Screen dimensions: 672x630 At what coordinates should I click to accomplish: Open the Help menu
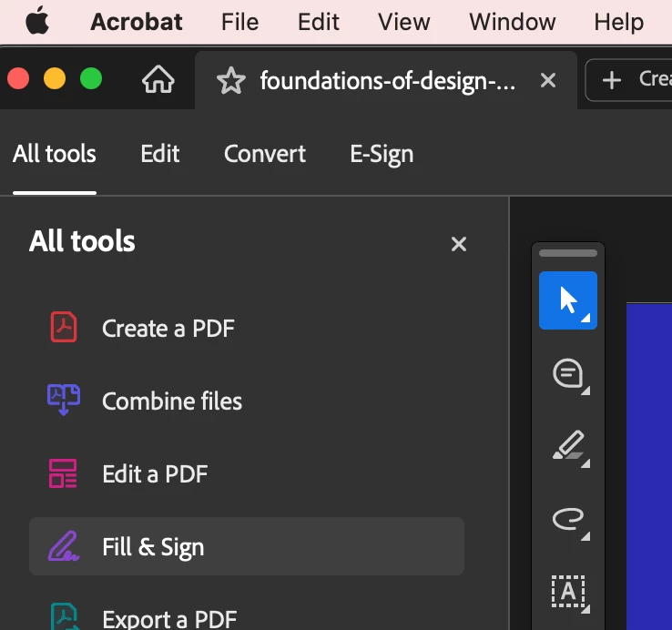point(618,22)
